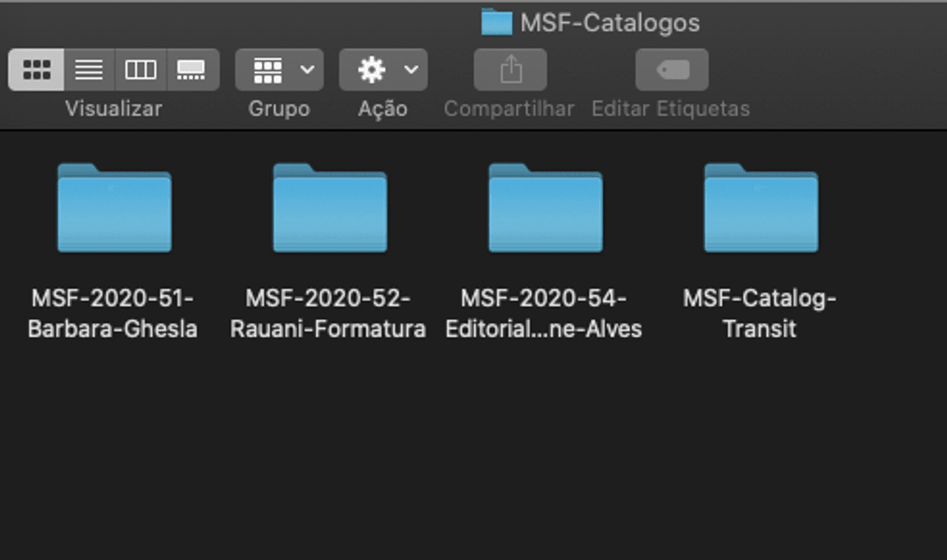Open the Grupo grouping dropdown

pos(279,70)
